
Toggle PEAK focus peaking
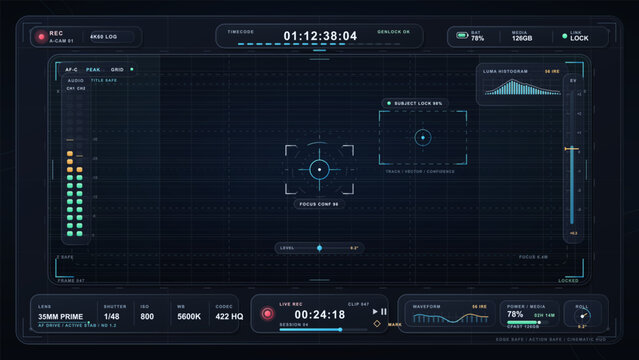click(93, 70)
